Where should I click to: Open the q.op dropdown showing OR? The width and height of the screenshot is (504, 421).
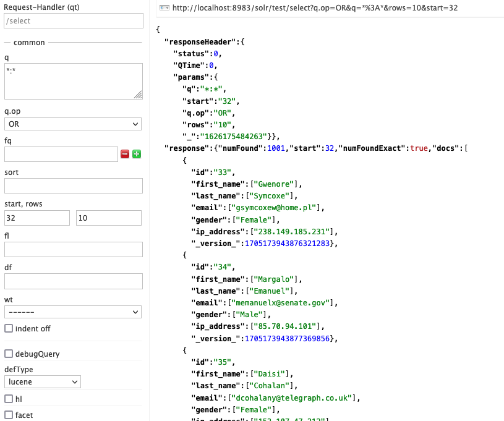(73, 124)
